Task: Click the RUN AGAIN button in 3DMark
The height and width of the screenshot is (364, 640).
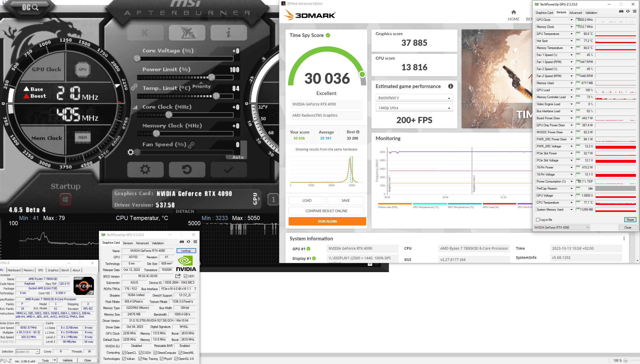Action: pos(327,221)
